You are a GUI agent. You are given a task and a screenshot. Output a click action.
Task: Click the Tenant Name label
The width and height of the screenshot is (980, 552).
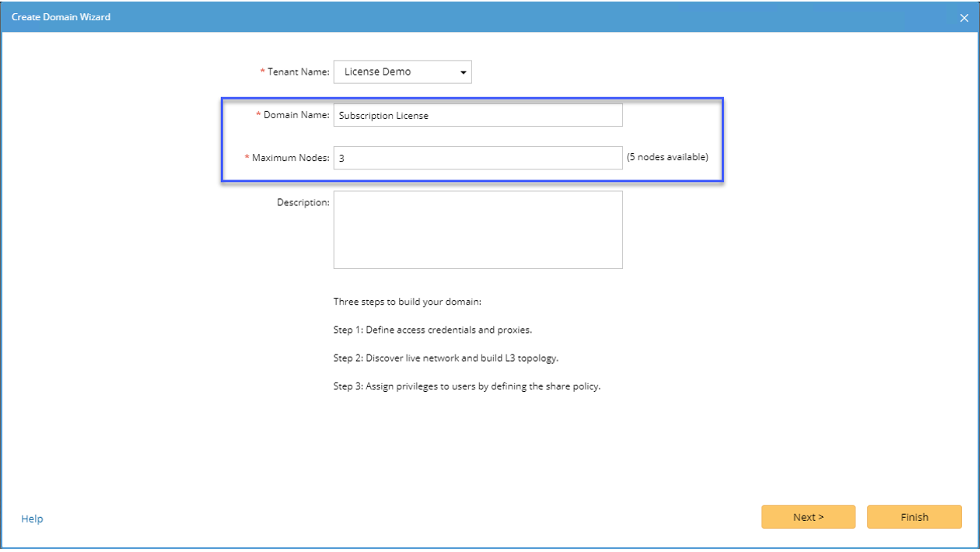299,72
